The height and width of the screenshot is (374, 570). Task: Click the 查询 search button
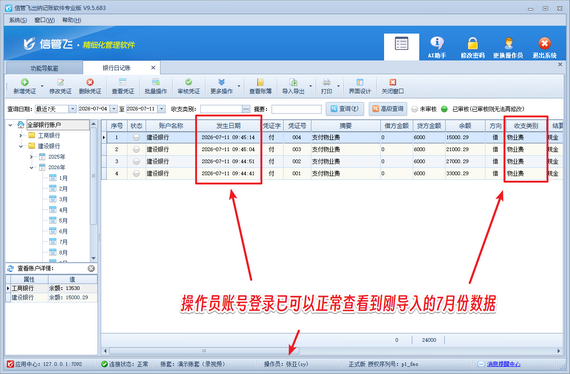coord(345,109)
